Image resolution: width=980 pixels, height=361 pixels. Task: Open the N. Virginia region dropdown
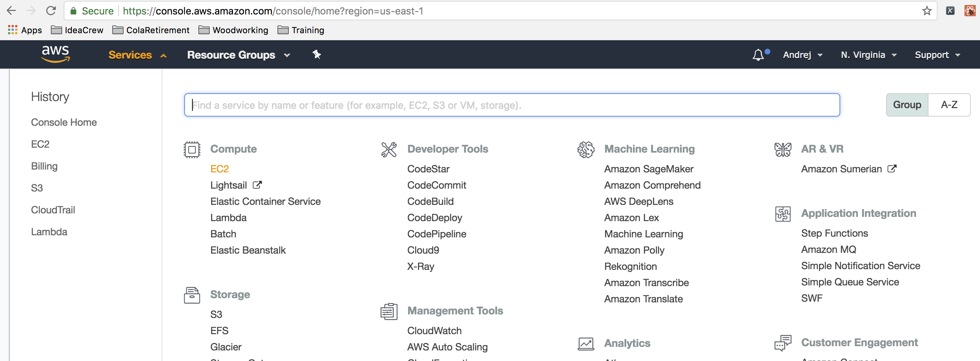coord(868,55)
